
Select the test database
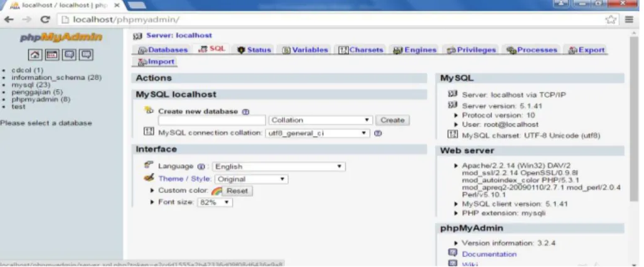[18, 107]
